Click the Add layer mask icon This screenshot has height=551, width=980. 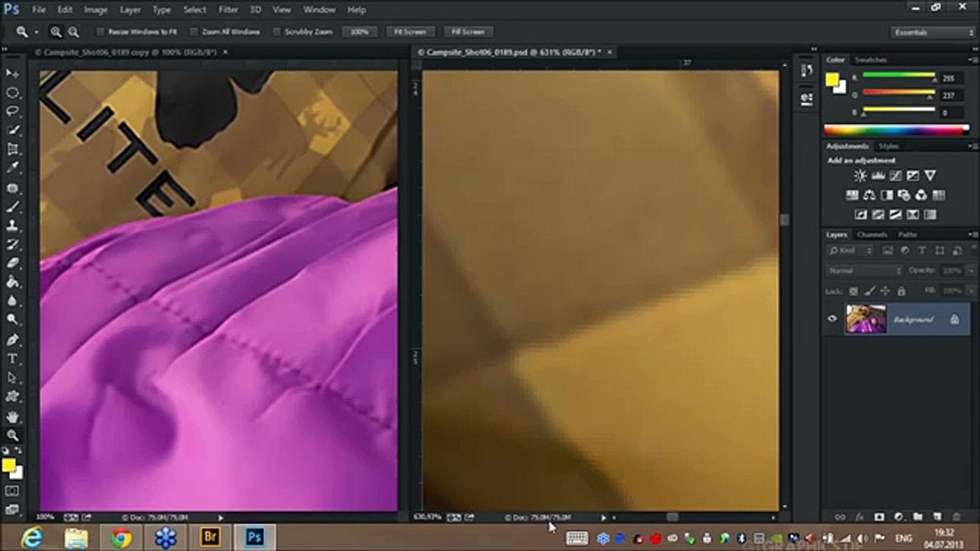click(879, 517)
